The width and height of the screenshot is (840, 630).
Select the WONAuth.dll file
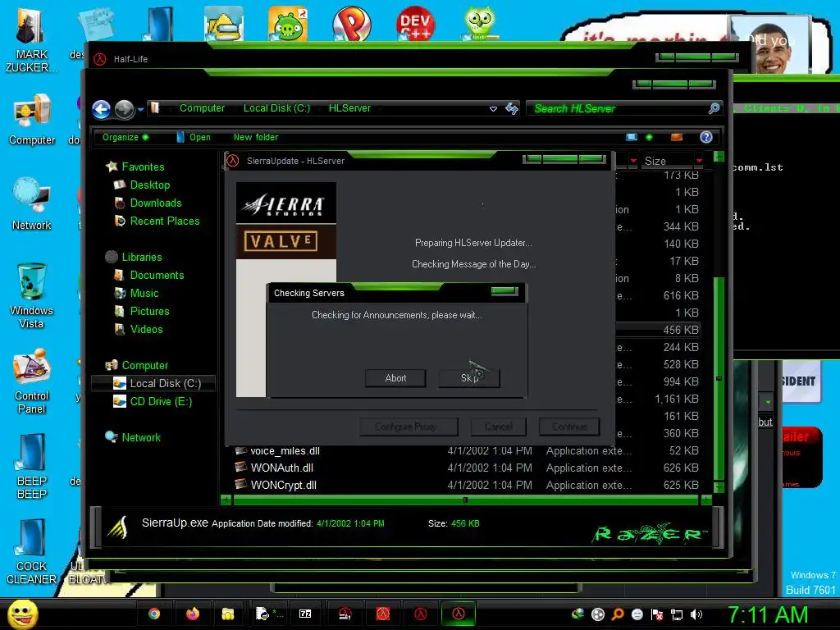[282, 468]
